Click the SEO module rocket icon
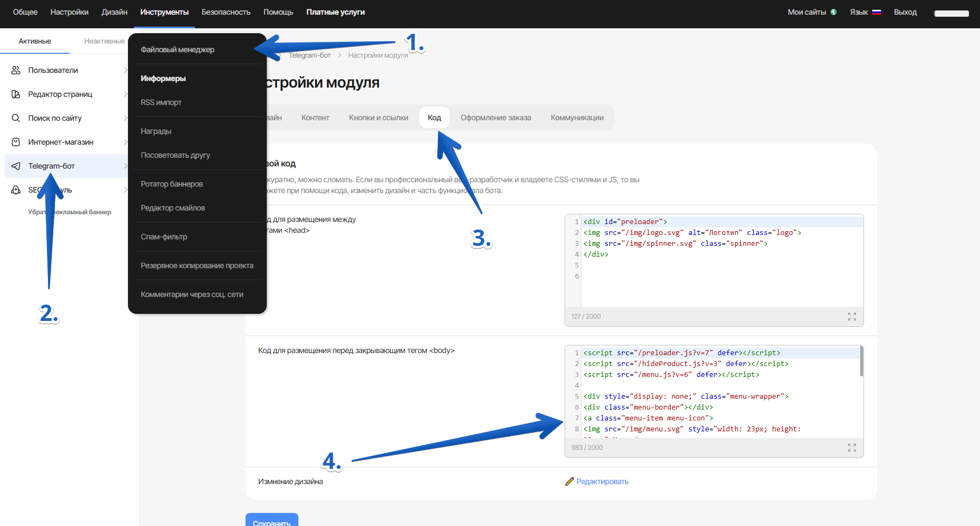980x526 pixels. click(x=16, y=190)
